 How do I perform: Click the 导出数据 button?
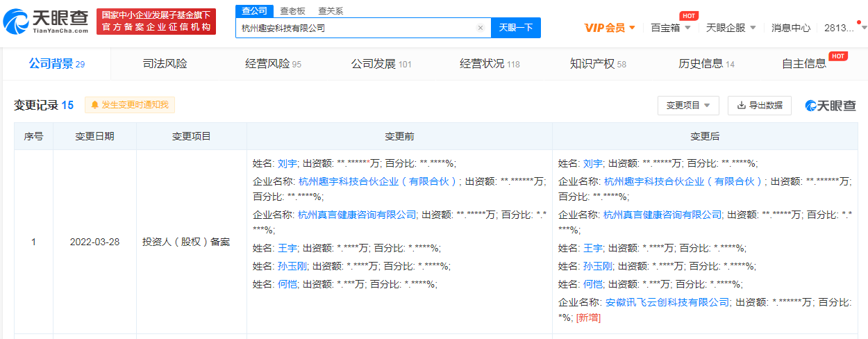[760, 106]
